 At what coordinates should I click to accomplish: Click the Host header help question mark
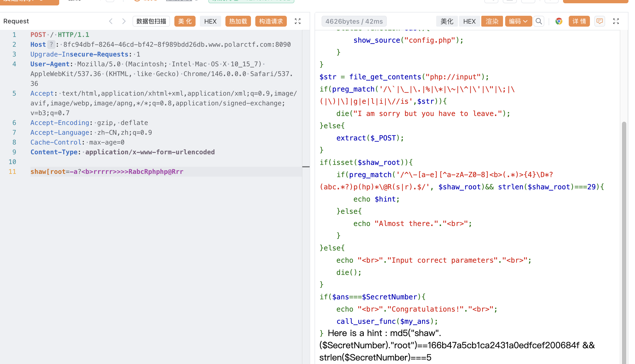[51, 44]
